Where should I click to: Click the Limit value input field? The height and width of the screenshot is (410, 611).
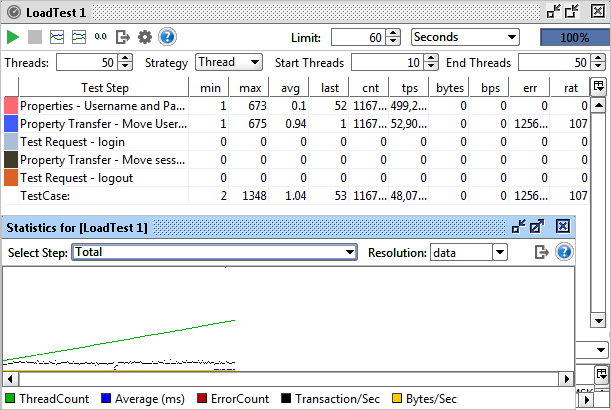coord(358,37)
